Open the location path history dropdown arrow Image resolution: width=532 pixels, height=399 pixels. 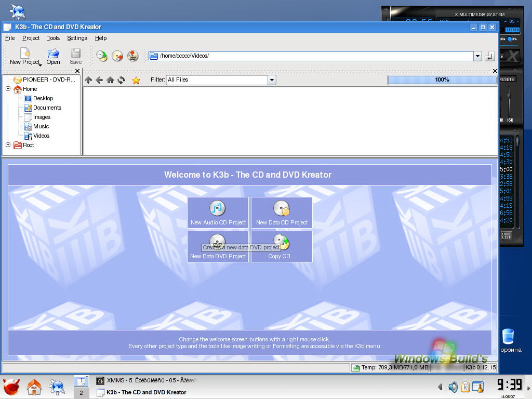click(x=477, y=56)
